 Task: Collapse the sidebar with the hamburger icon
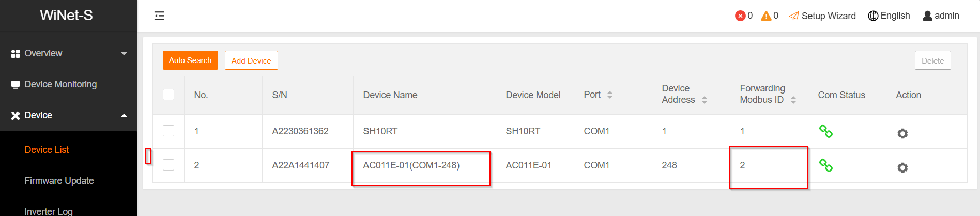coord(159,16)
